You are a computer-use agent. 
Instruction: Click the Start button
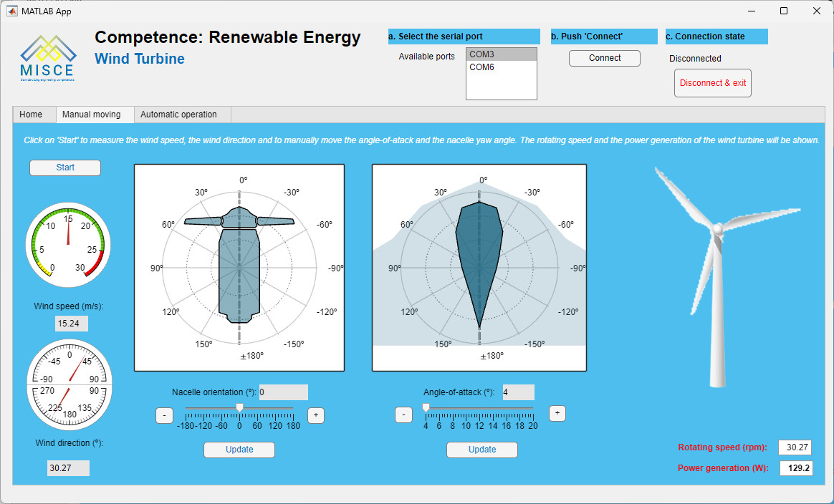click(64, 167)
